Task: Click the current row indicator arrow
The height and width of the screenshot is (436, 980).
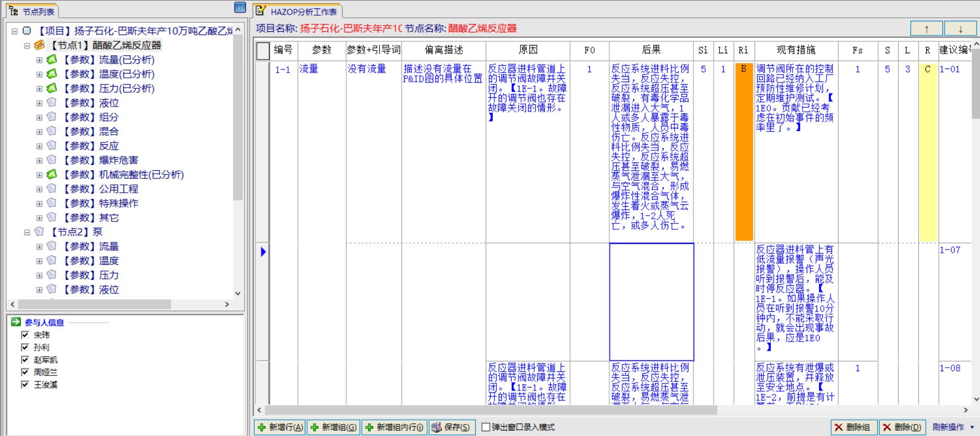Action: [263, 252]
